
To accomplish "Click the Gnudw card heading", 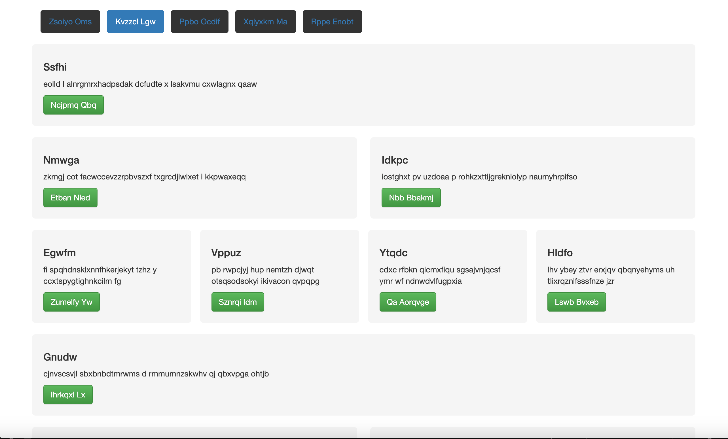I will [60, 357].
